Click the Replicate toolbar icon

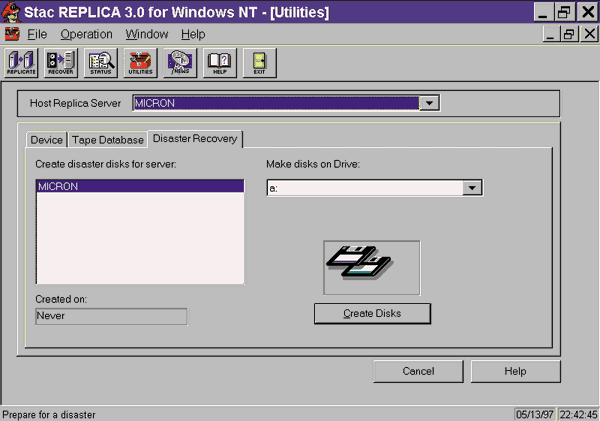[x=21, y=62]
